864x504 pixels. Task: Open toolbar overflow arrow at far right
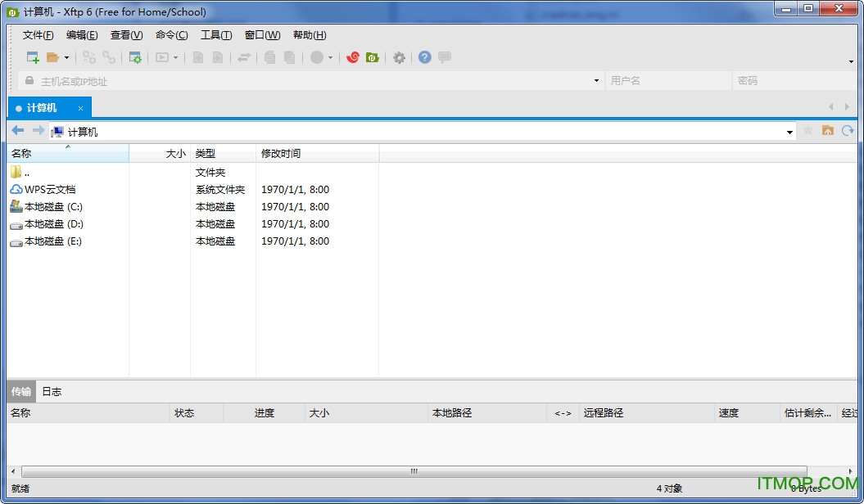tap(852, 61)
